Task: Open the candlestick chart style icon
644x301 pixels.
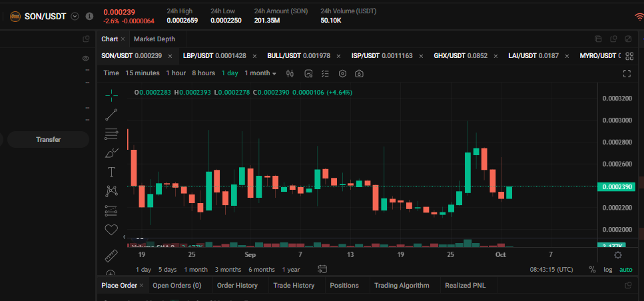Action: pos(290,73)
